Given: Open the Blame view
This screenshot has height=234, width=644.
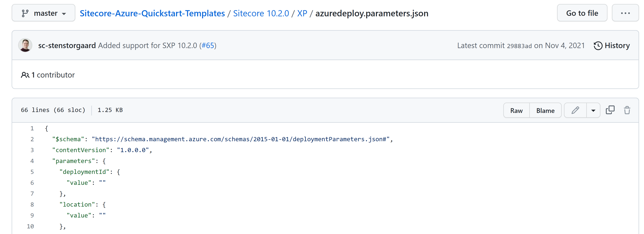Looking at the screenshot, I should click(x=545, y=110).
